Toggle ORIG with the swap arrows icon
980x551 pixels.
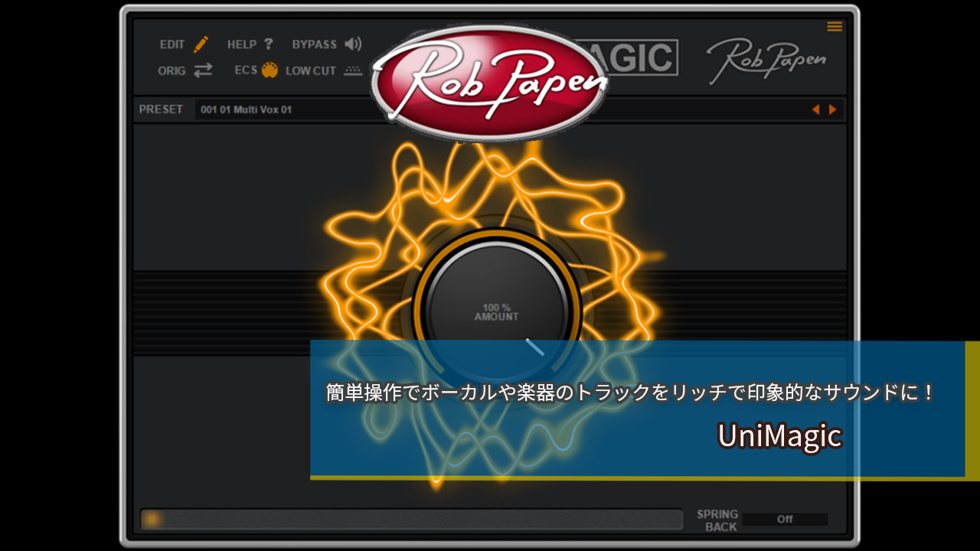click(x=203, y=70)
